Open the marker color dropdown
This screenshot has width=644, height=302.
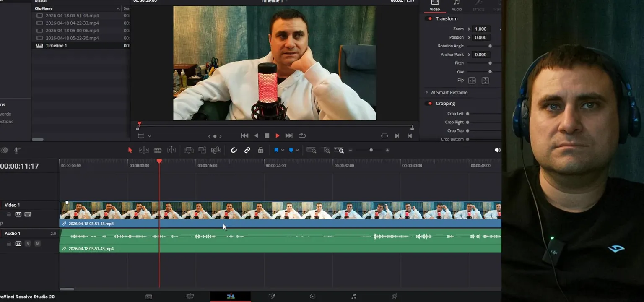tap(297, 150)
